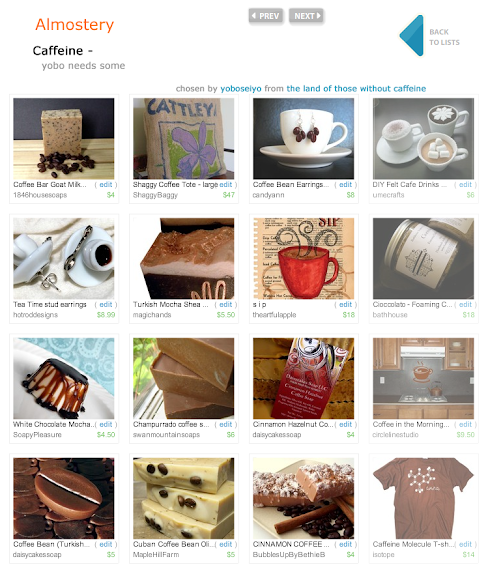This screenshot has height=576, width=488.
Task: Advance to the next list with NEXT
Action: [306, 16]
